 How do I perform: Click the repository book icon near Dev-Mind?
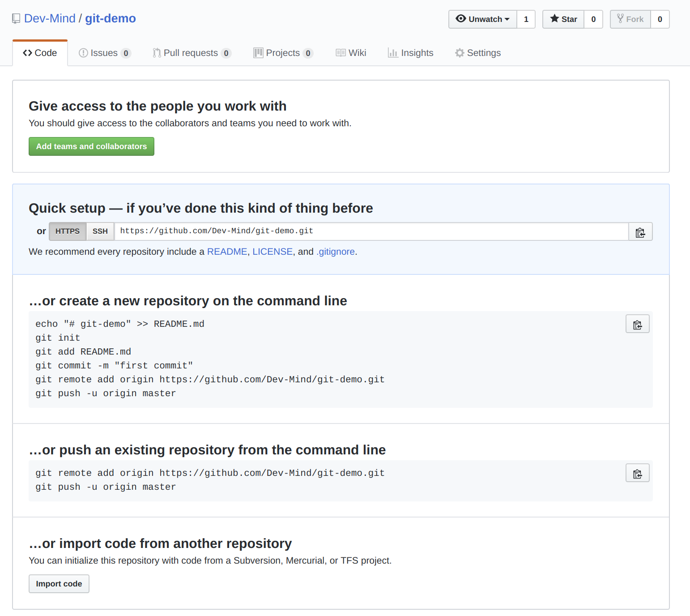coord(16,19)
